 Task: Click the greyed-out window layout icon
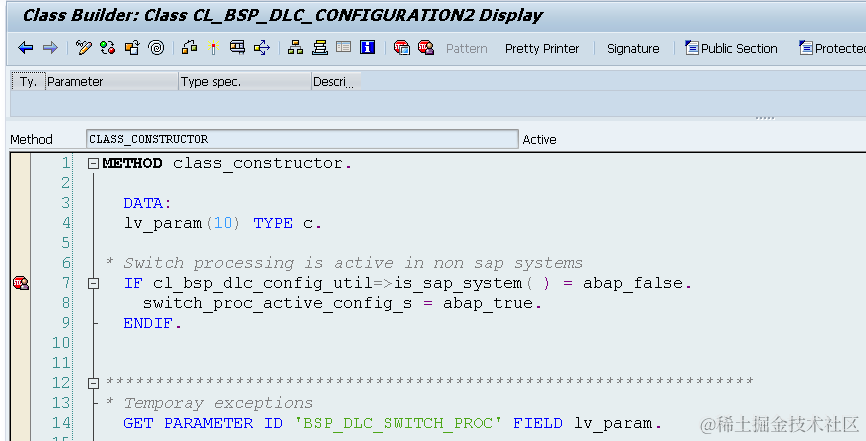coord(344,48)
